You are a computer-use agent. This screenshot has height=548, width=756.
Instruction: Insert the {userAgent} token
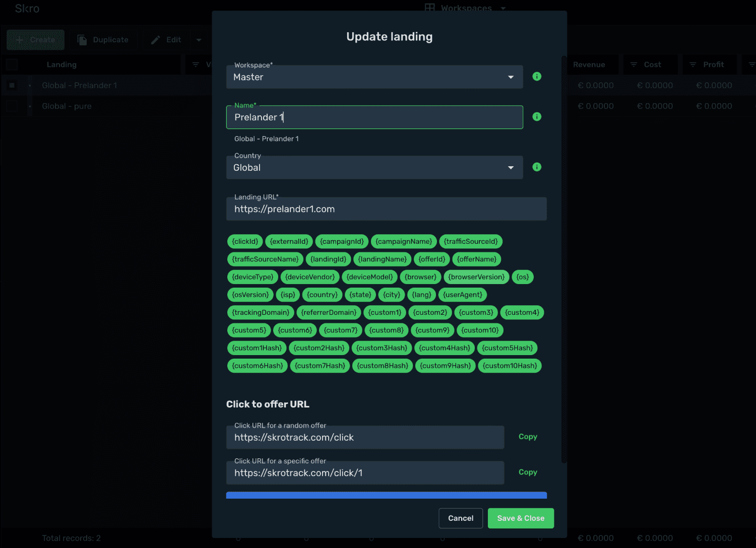(x=463, y=295)
